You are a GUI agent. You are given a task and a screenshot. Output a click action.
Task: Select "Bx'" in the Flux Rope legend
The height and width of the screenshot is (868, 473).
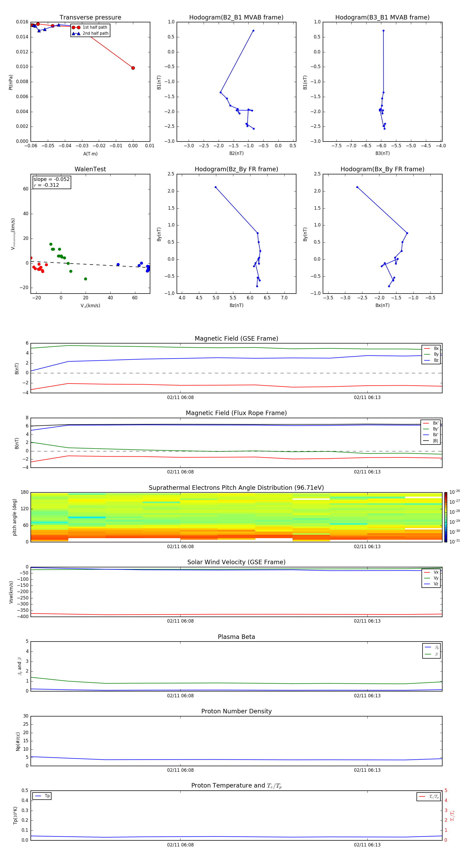pos(431,423)
